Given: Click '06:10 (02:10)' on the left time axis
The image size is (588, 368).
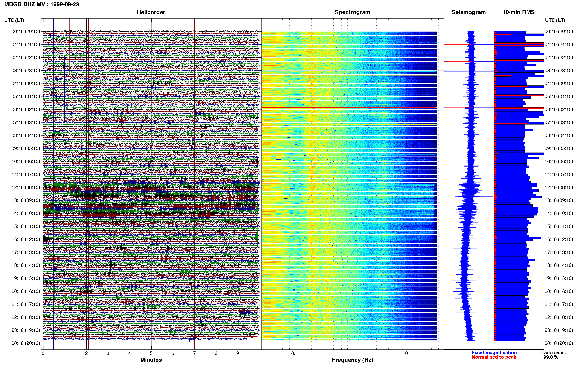Looking at the screenshot, I should [x=26, y=109].
